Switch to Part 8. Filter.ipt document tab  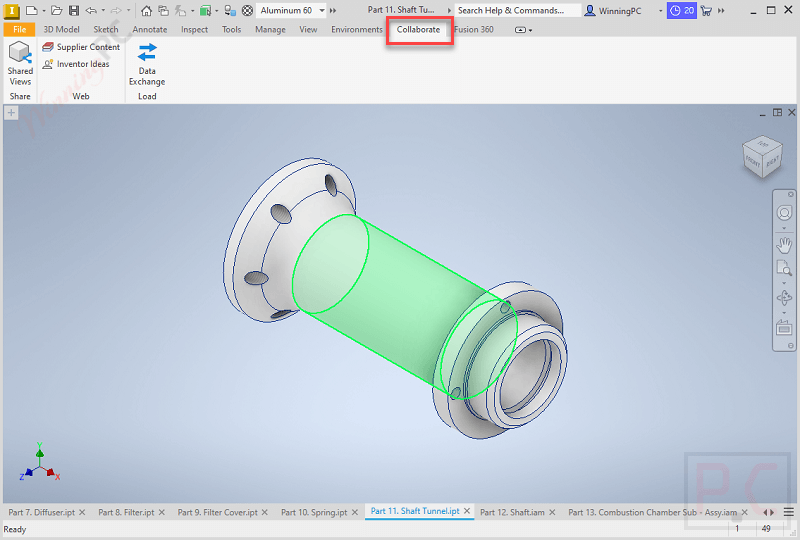click(126, 512)
